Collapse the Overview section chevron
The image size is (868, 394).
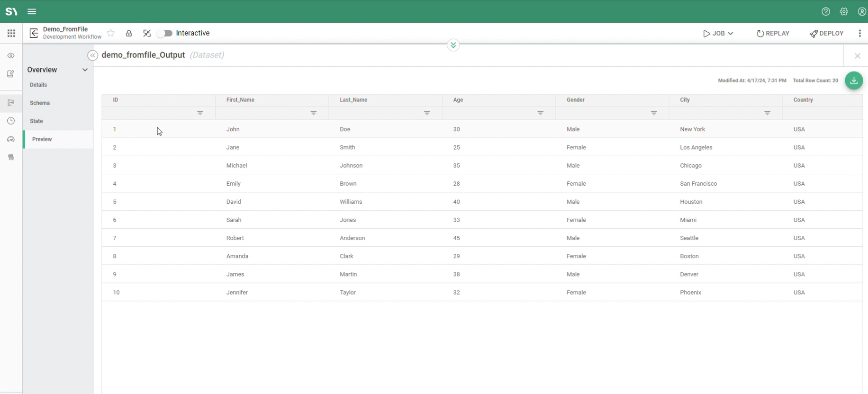tap(85, 70)
